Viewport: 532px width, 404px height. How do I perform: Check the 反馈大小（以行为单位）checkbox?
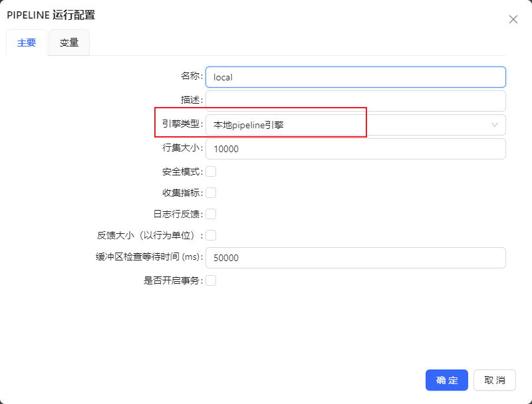click(211, 235)
